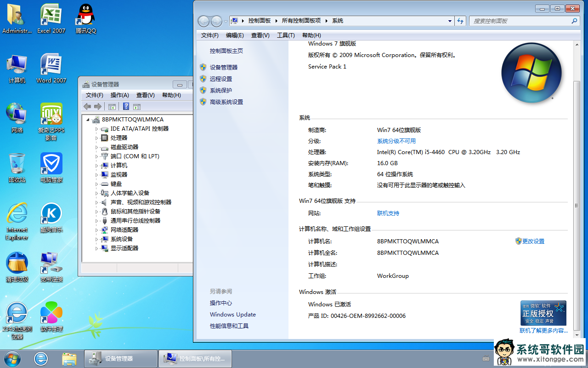This screenshot has height=368, width=588.
Task: Click address bar refresh button
Action: coord(460,21)
